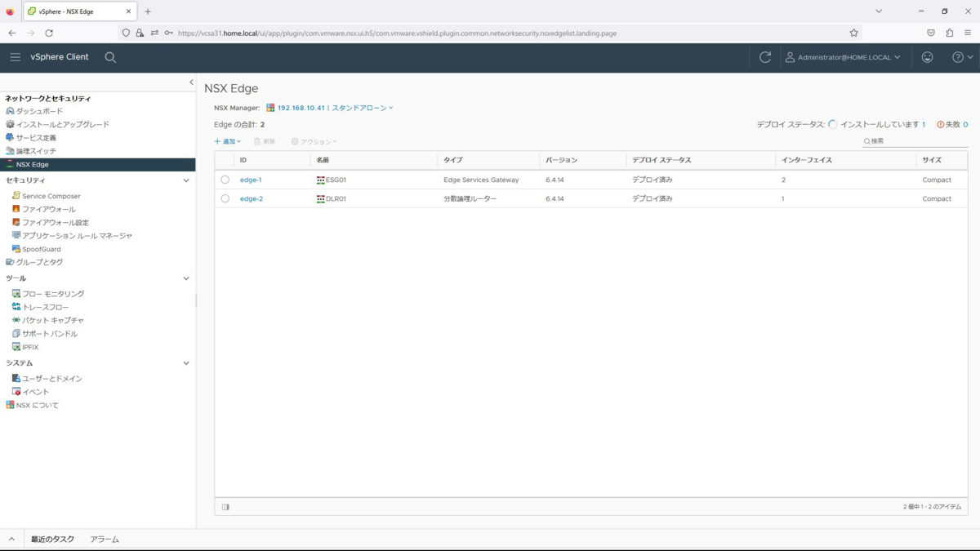Image resolution: width=980 pixels, height=551 pixels.
Task: Switch to the 最近のタスク tab
Action: [52, 540]
